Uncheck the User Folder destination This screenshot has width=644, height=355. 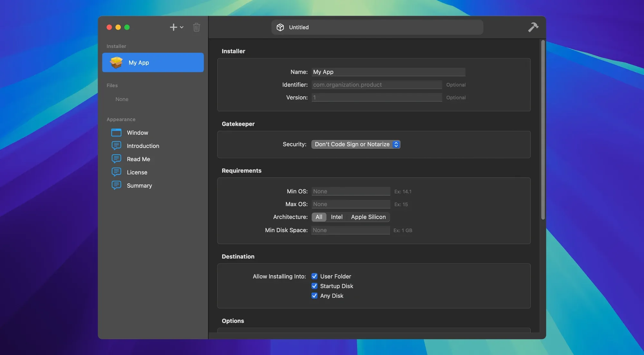click(314, 276)
